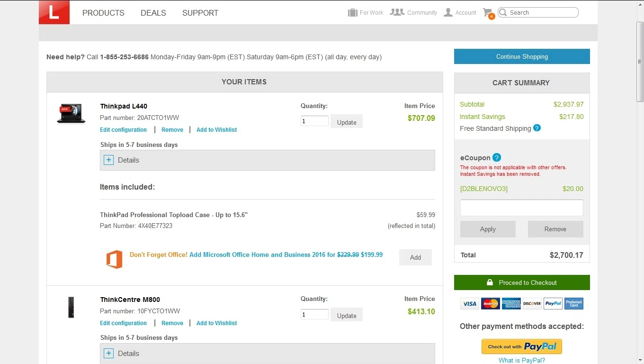Viewport: 644px width, 364px height.
Task: Open the For Work briefcase icon
Action: click(x=352, y=12)
